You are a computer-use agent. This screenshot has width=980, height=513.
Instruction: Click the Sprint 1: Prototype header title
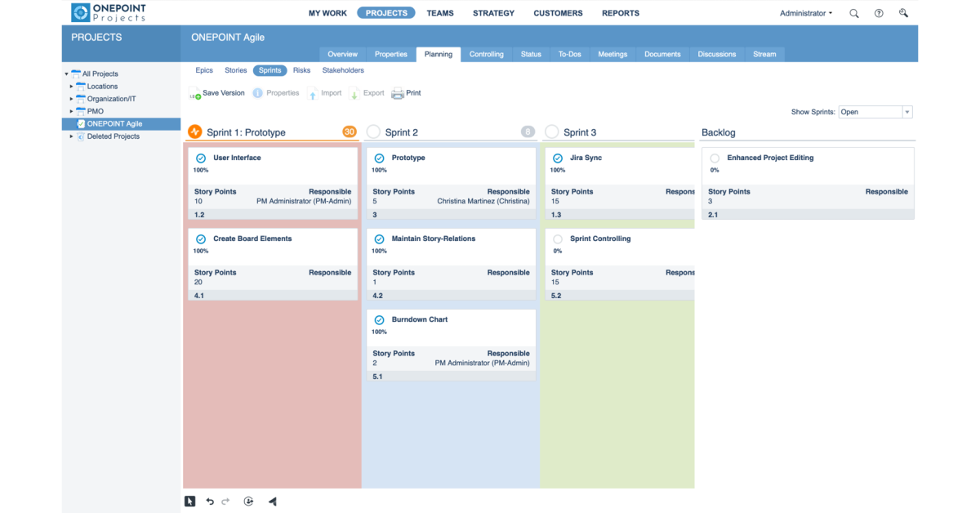[x=246, y=132]
